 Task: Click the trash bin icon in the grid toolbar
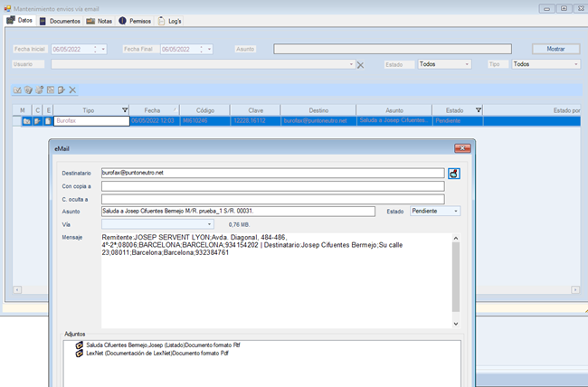pos(28,90)
